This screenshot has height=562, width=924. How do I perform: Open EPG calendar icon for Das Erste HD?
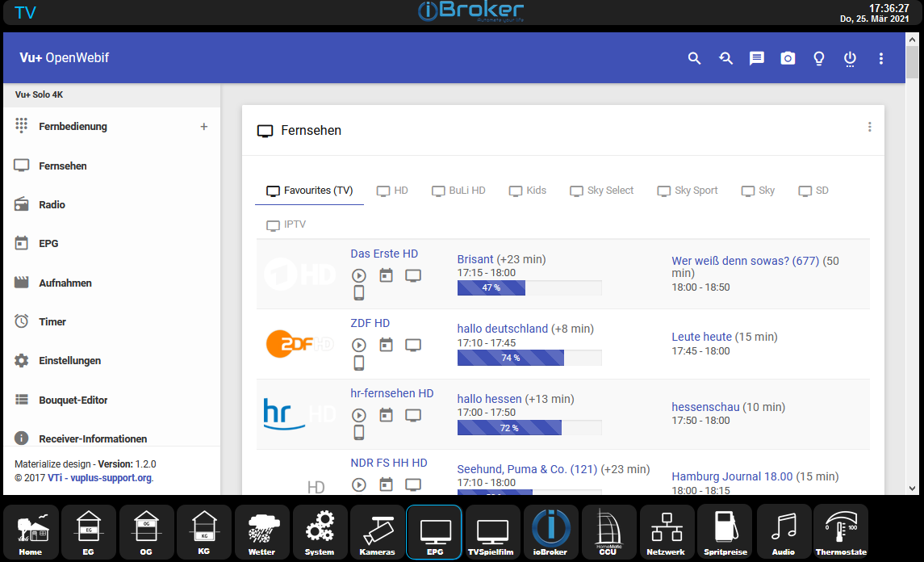point(386,275)
